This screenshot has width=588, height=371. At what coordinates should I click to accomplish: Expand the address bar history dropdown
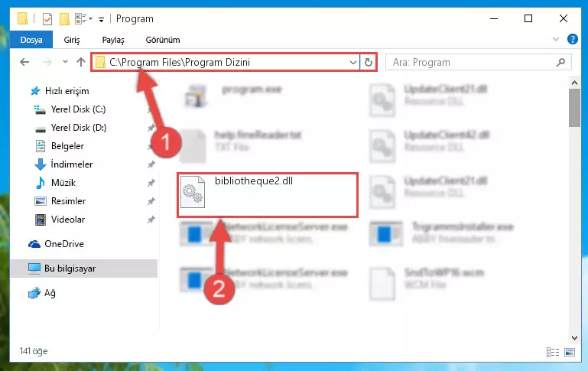352,62
